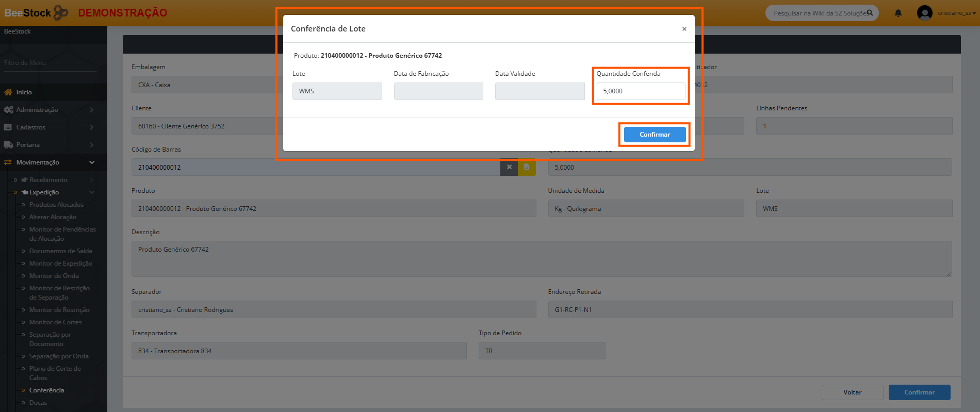Click the Quantidade Conferida input field
Screen dimensions: 980x412
[x=641, y=91]
